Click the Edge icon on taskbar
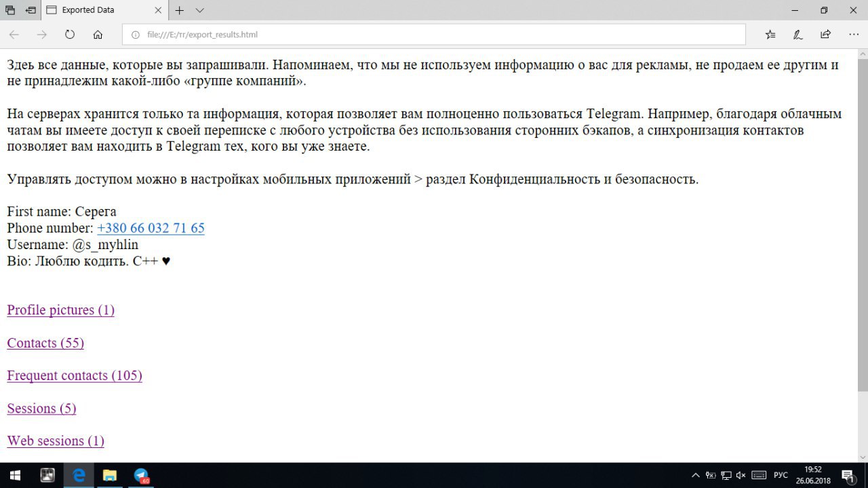 tap(79, 475)
